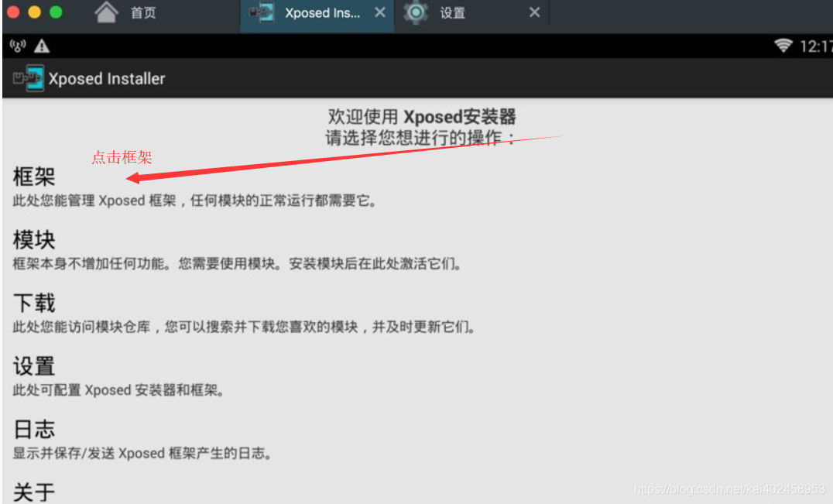Open the 日志 (Logs) section
The image size is (833, 504).
(x=34, y=429)
